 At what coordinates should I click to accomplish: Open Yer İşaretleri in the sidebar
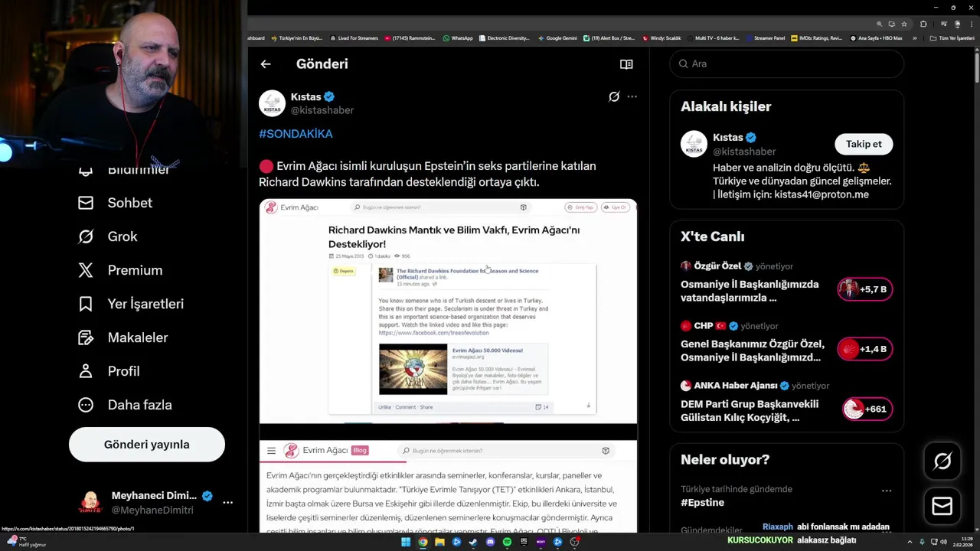click(131, 304)
